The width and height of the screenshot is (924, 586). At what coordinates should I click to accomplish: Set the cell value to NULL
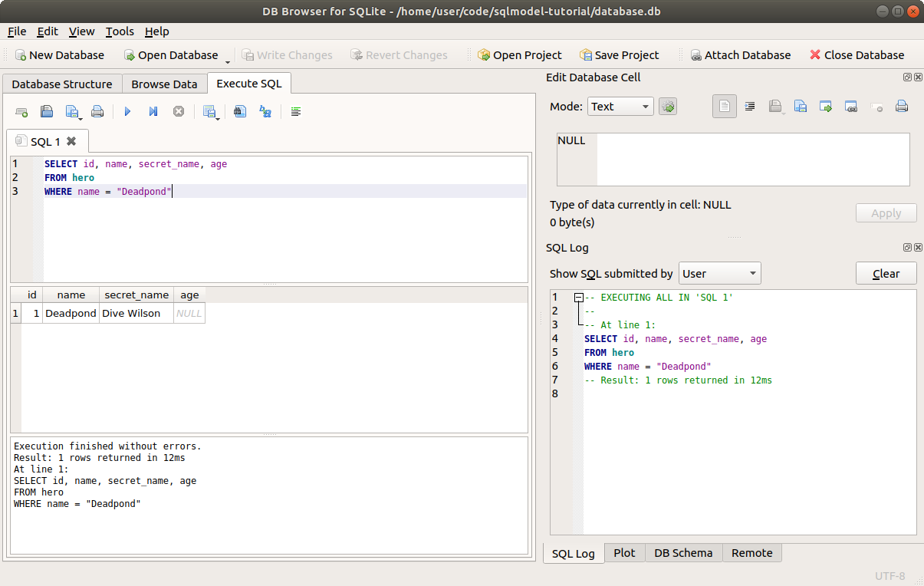(876, 106)
